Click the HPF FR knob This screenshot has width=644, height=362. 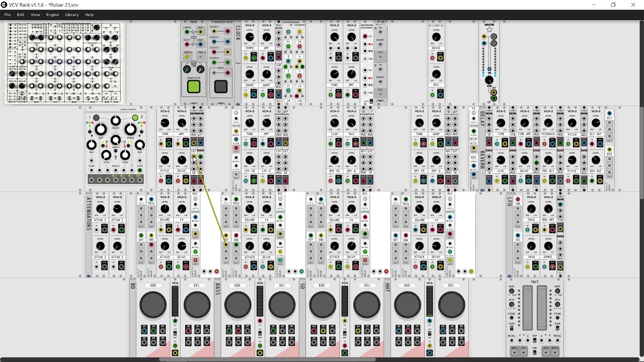(419, 160)
